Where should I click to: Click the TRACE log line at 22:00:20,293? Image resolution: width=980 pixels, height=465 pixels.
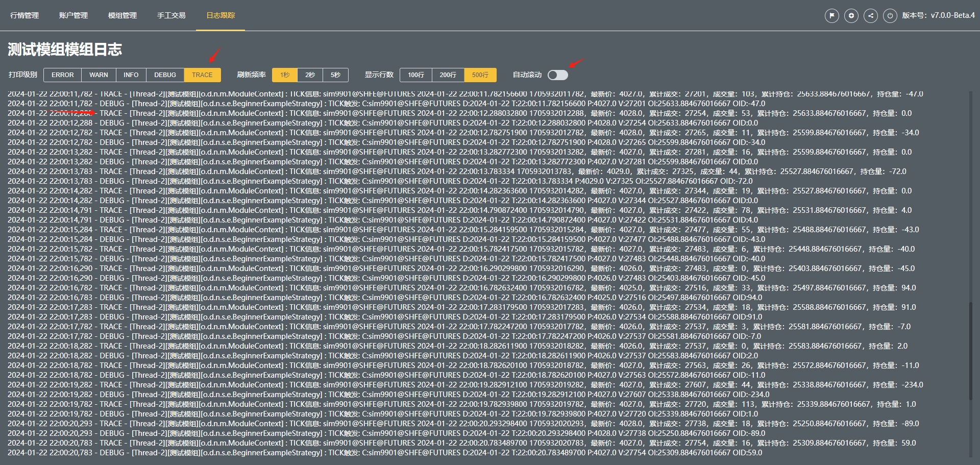(463, 424)
